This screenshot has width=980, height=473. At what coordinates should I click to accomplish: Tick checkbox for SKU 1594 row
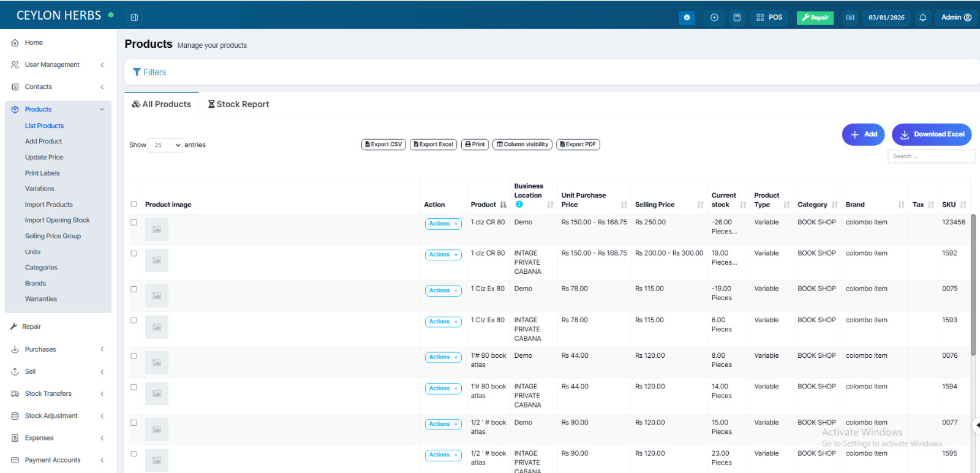134,387
